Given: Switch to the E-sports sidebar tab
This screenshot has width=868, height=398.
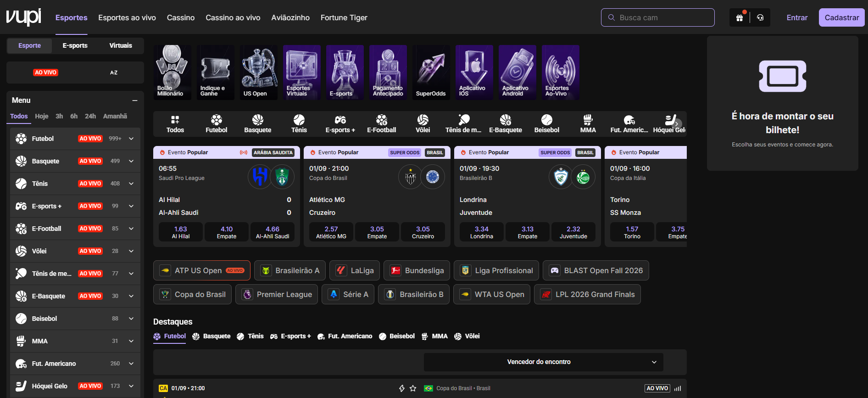Looking at the screenshot, I should click(x=75, y=45).
